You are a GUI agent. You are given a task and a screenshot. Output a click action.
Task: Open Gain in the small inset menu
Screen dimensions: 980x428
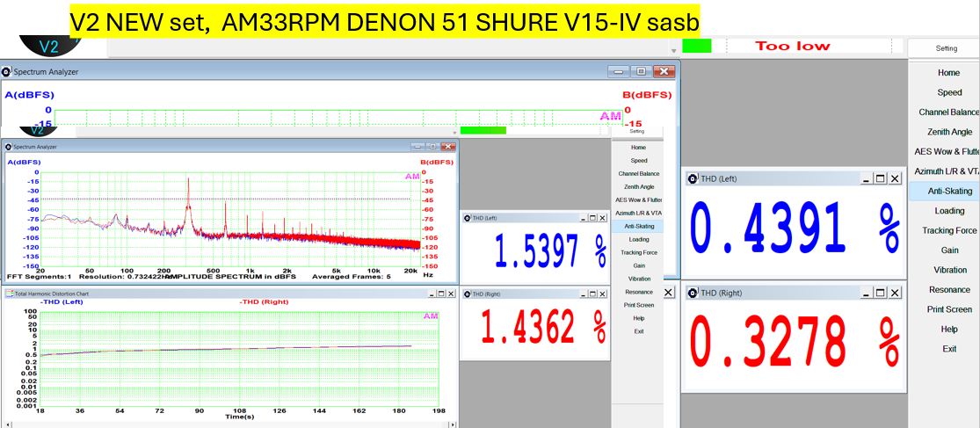tap(638, 265)
